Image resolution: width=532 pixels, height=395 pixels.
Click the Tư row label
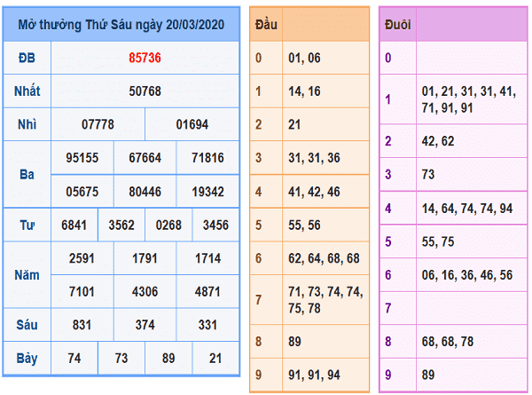[x=27, y=225]
